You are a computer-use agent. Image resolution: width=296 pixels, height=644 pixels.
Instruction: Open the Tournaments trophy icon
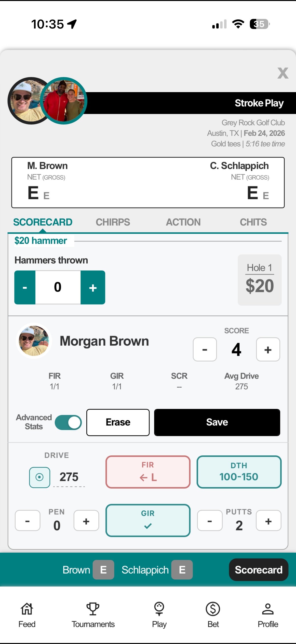tap(93, 609)
